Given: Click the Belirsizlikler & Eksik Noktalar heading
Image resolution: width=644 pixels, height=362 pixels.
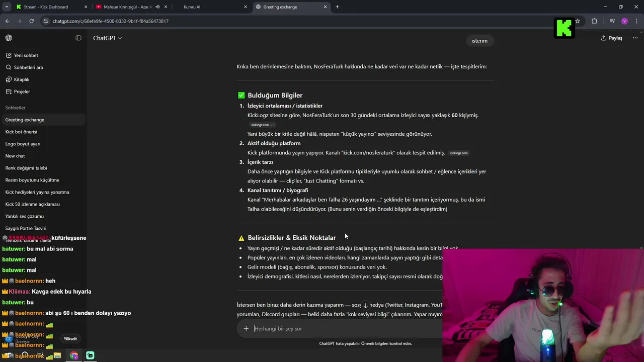Looking at the screenshot, I should [292, 238].
